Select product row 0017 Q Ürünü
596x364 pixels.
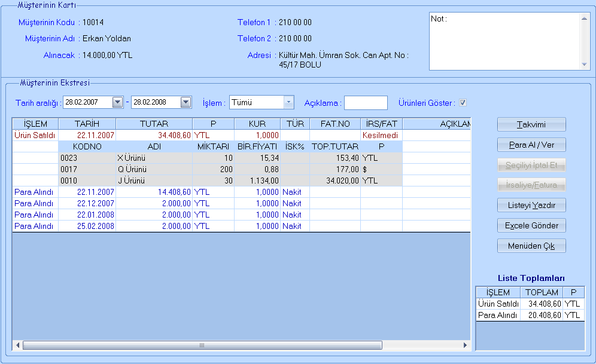click(230, 169)
